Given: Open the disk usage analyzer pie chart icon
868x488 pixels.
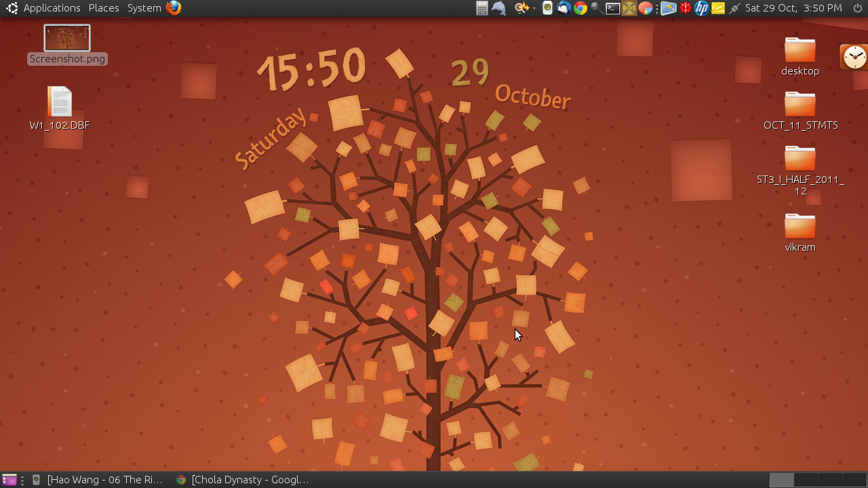Looking at the screenshot, I should pos(646,8).
